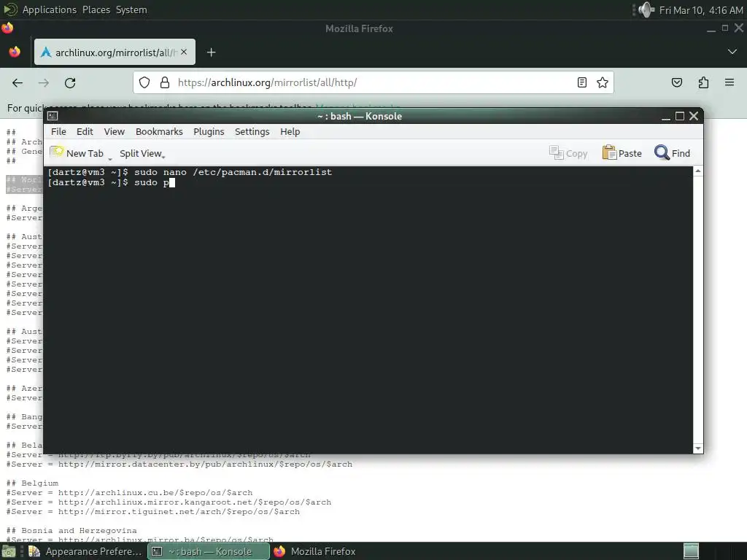Open the Save to Pocket icon
The image size is (747, 560).
click(676, 82)
